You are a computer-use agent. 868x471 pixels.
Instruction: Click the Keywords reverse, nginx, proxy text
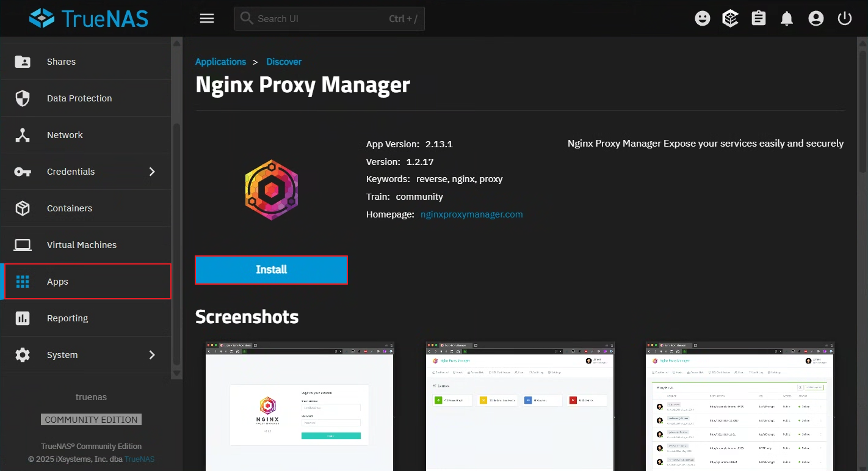pos(435,179)
